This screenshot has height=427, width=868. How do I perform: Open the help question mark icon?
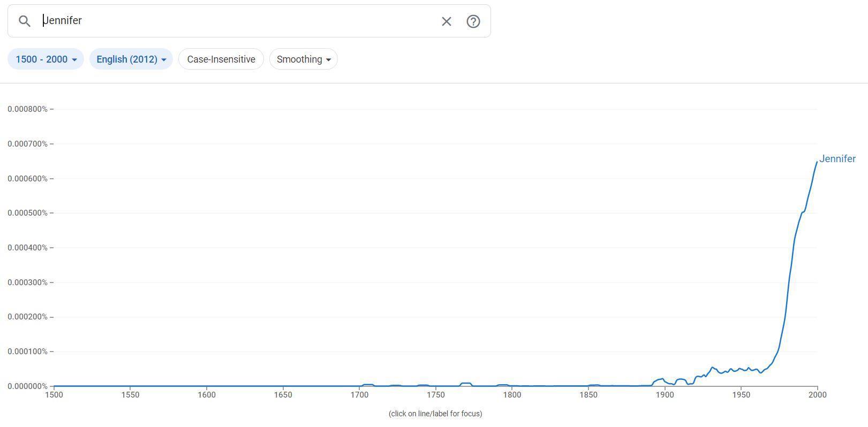(x=473, y=21)
